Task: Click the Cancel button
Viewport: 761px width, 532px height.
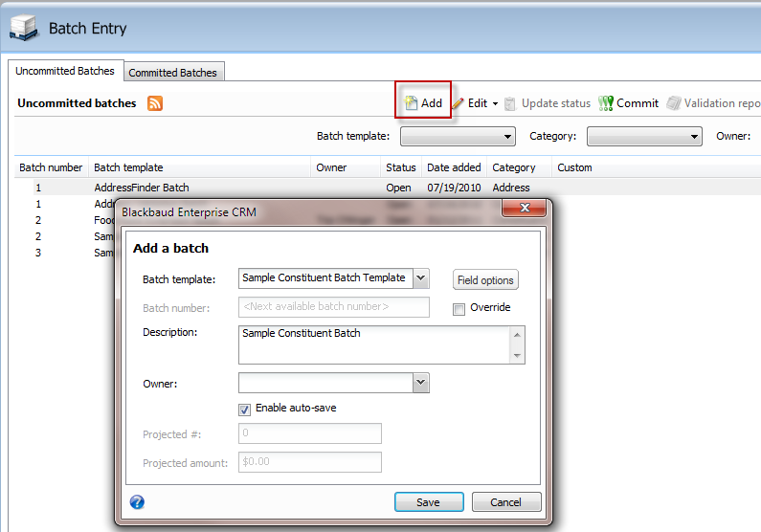Action: (x=505, y=502)
